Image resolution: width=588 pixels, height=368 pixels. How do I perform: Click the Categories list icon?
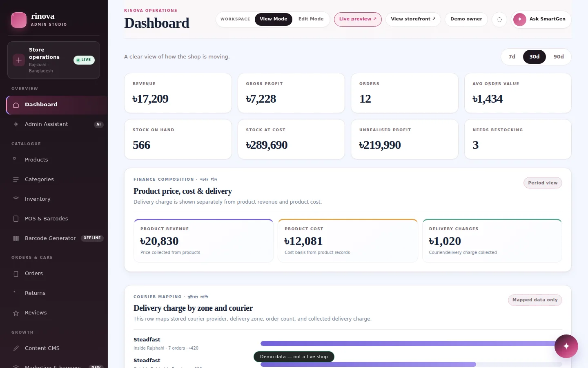click(16, 180)
